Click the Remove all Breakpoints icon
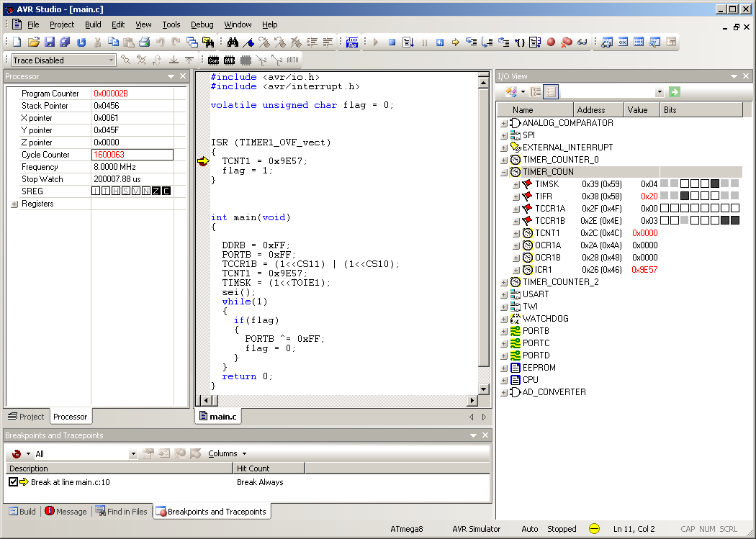756x539 pixels. [566, 42]
